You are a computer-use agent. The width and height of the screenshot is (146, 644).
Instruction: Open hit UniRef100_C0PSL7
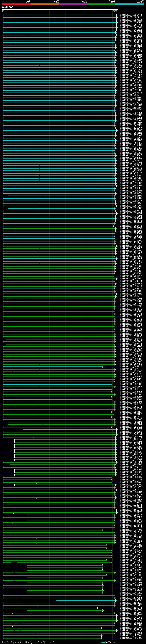click(x=131, y=517)
